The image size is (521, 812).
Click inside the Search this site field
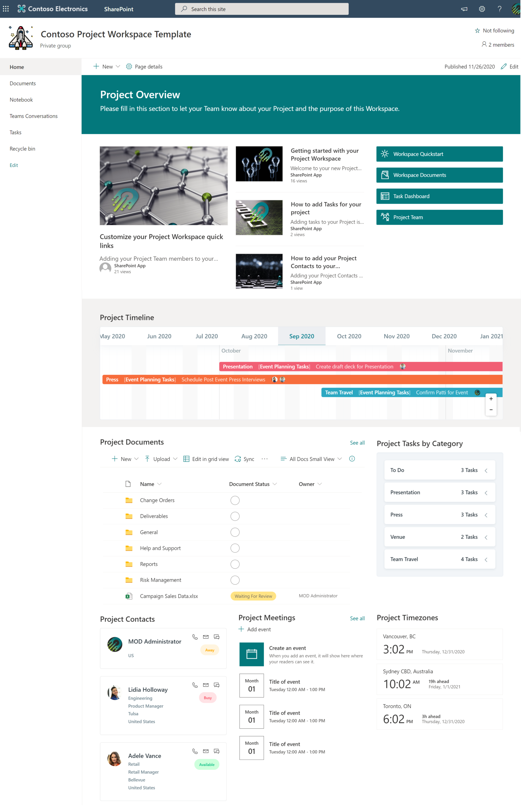tap(262, 9)
